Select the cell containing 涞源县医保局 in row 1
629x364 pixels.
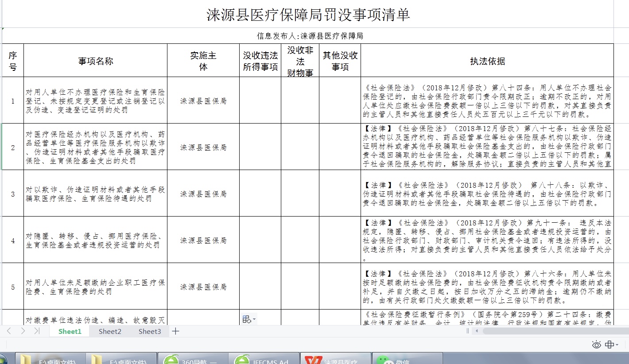pyautogui.click(x=202, y=101)
